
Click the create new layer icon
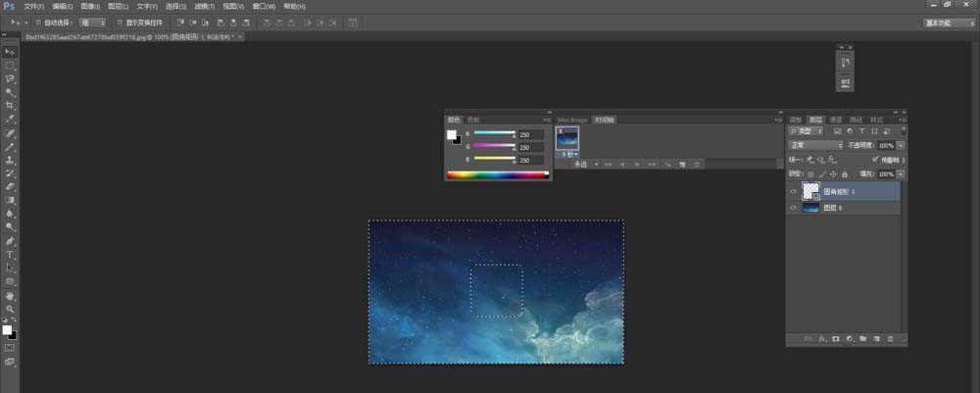click(876, 338)
